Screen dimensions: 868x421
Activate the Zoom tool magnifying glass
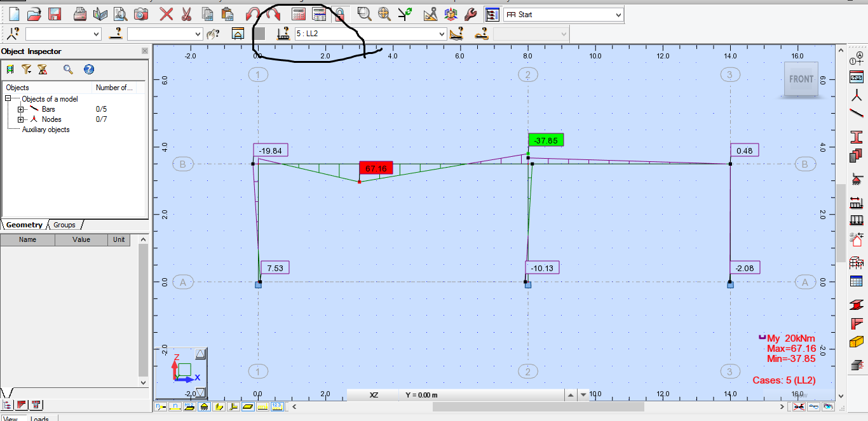click(x=364, y=13)
